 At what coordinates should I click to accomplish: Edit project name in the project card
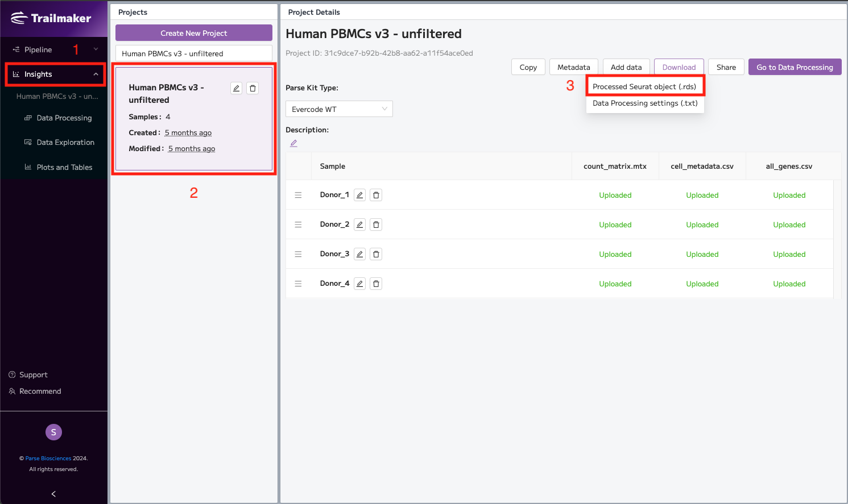(237, 88)
